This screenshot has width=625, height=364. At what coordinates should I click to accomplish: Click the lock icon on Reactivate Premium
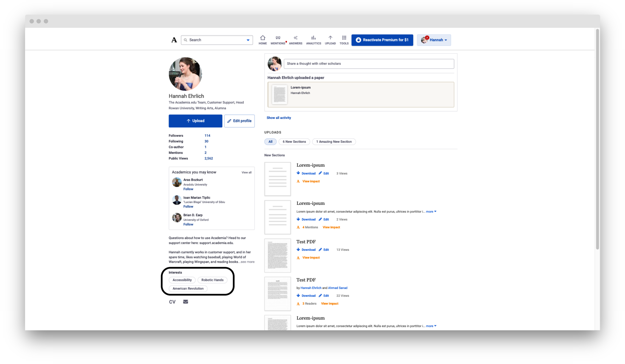358,40
